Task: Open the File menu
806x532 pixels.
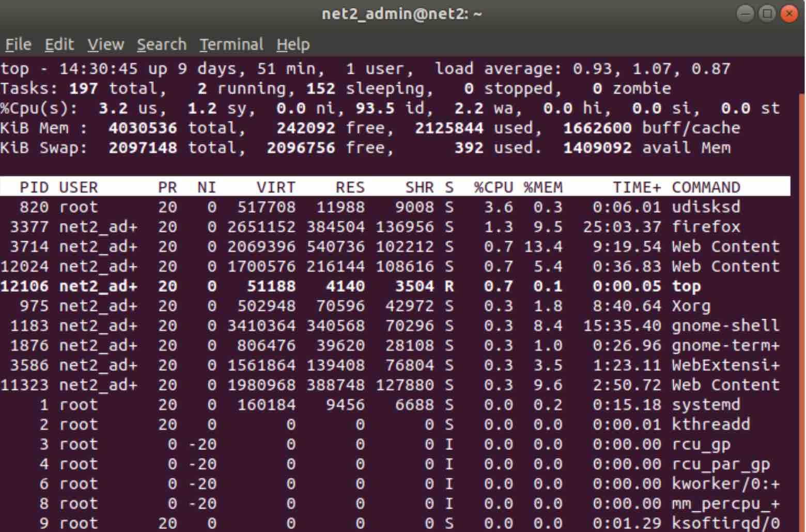Action: pos(18,44)
